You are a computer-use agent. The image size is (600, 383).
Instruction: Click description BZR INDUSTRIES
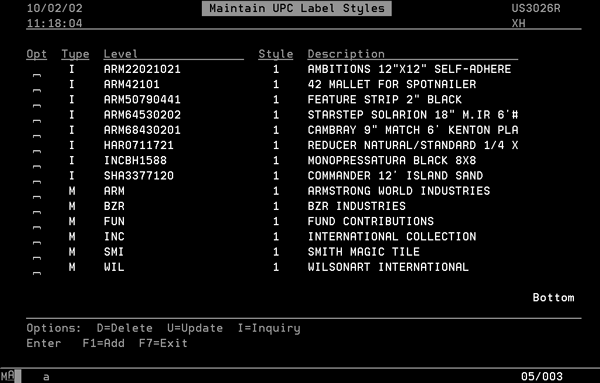click(357, 206)
